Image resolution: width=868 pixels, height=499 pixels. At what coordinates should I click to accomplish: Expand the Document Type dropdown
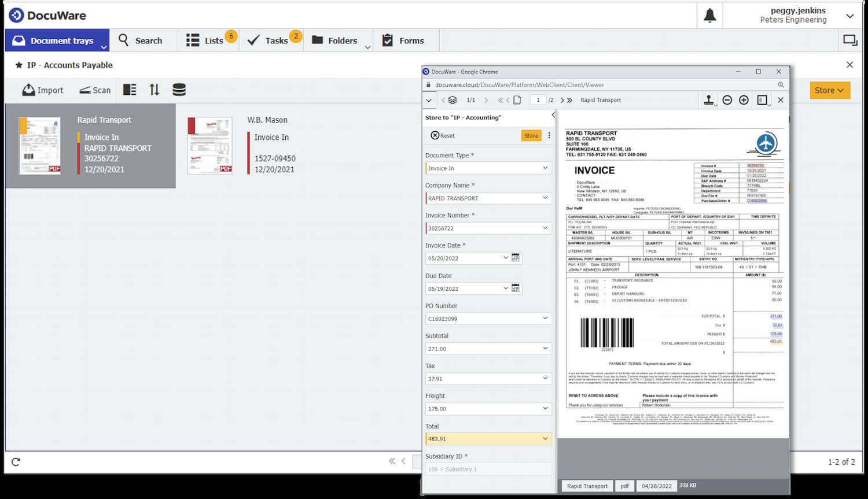coord(545,168)
